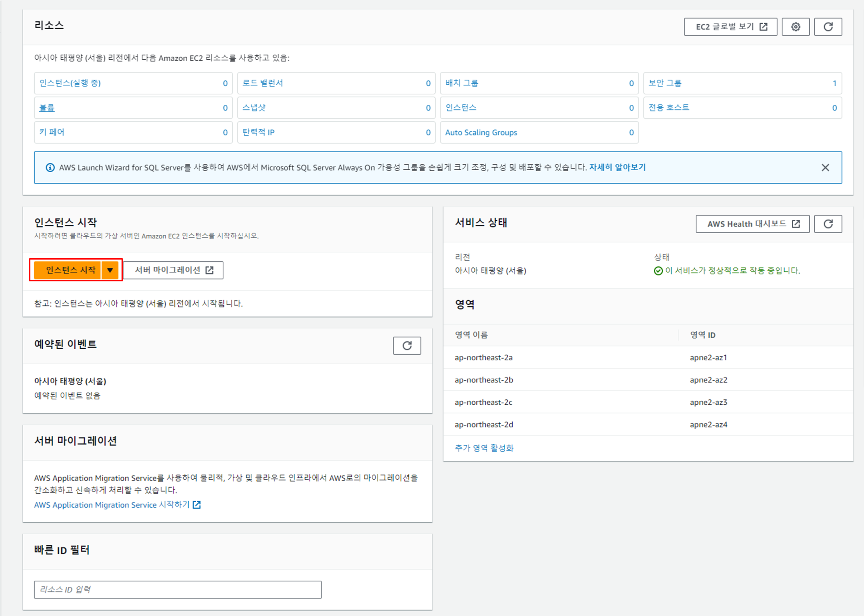864x616 pixels.
Task: Click the info icon in blue banner
Action: pos(50,168)
